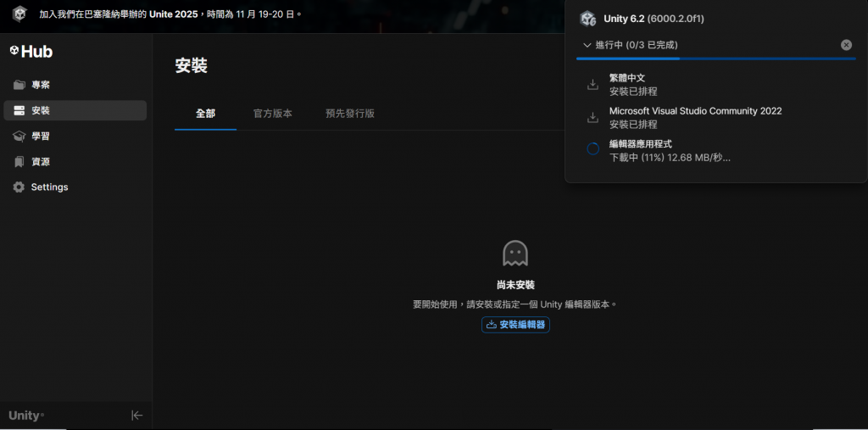Screen dimensions: 868x430
Task: Click the Unity cube icon in top banner
Action: [20, 14]
